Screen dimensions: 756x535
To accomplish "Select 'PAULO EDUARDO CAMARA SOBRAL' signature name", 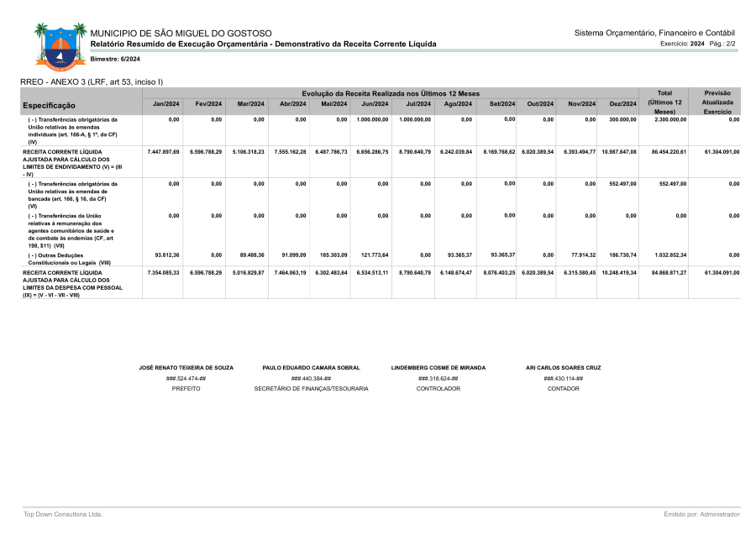I will point(311,368).
